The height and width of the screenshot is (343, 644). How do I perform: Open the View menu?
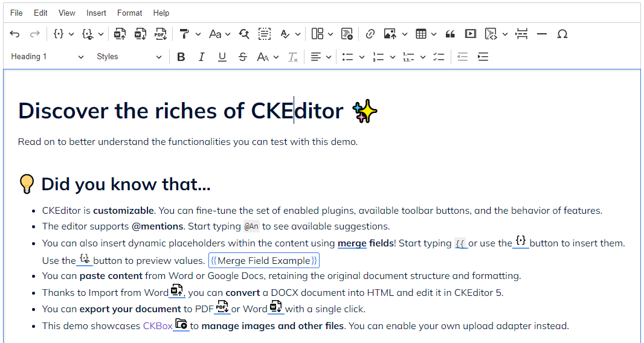pos(66,13)
